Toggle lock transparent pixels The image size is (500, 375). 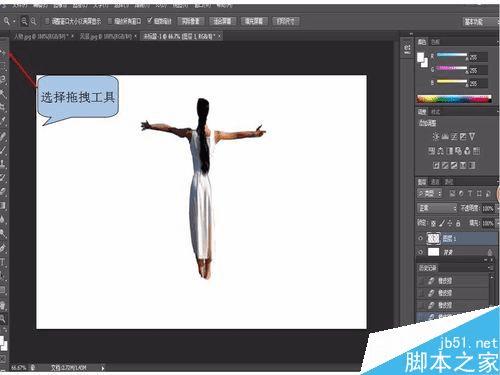(x=433, y=223)
